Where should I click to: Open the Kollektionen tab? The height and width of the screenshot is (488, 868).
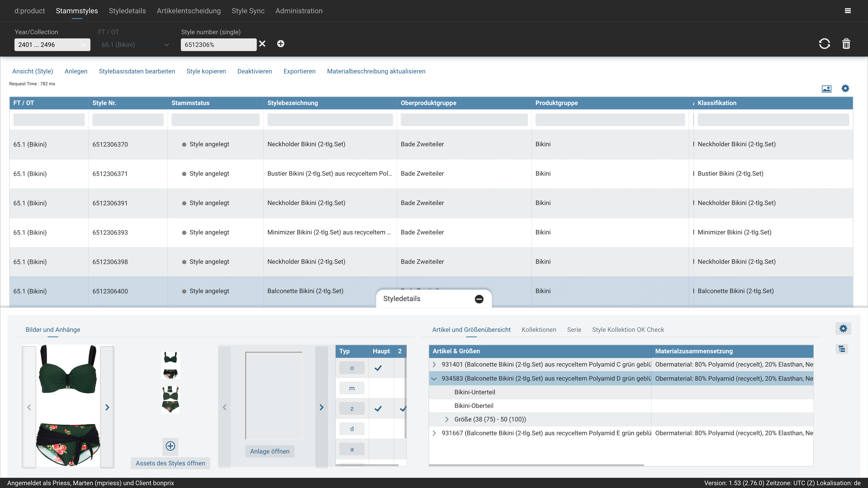click(x=539, y=330)
